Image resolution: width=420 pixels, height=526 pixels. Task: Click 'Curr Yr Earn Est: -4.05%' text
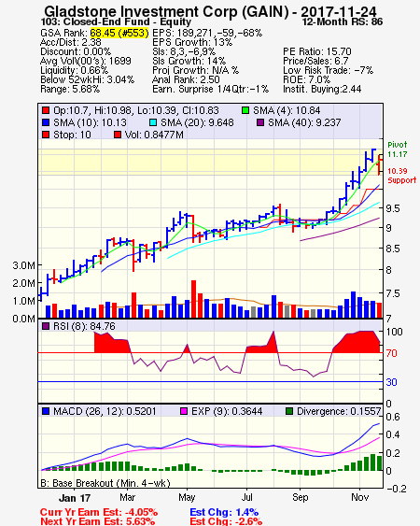[x=99, y=512]
